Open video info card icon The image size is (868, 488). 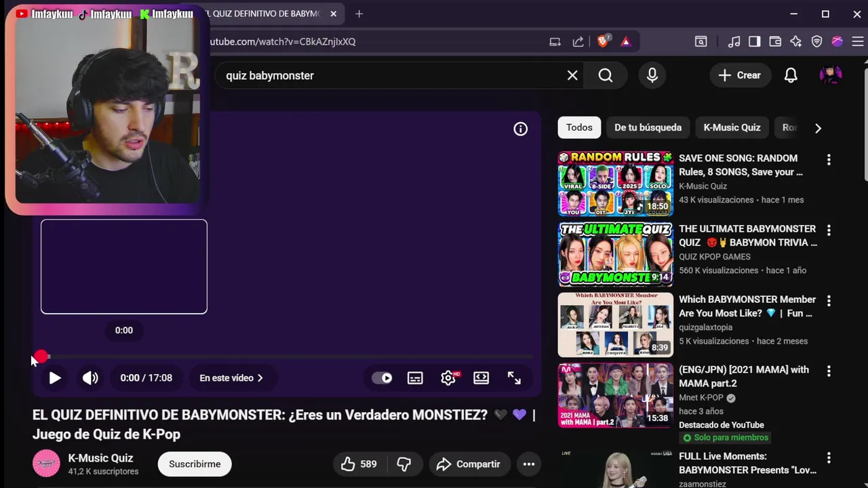click(520, 129)
